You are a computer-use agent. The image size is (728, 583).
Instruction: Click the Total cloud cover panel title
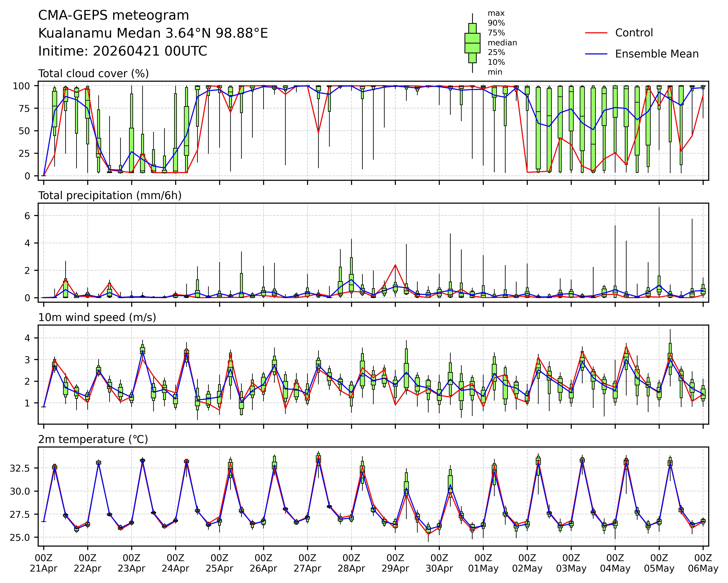pyautogui.click(x=94, y=74)
